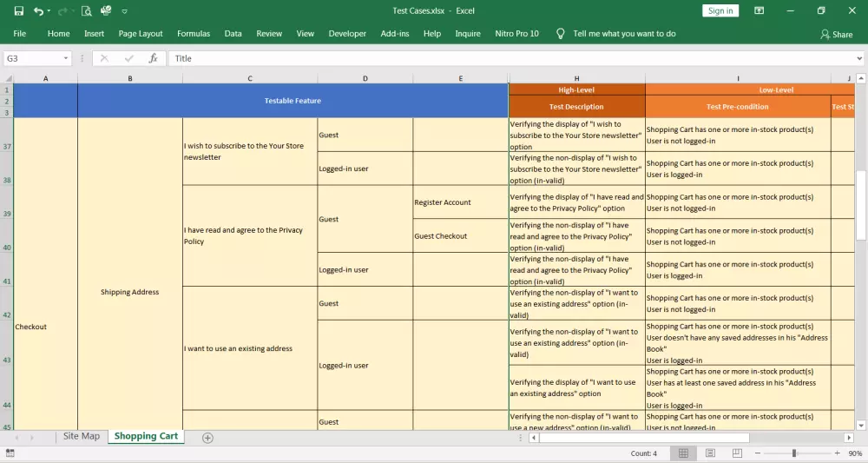Switch to the Site Map sheet tab
The width and height of the screenshot is (868, 463).
81,436
